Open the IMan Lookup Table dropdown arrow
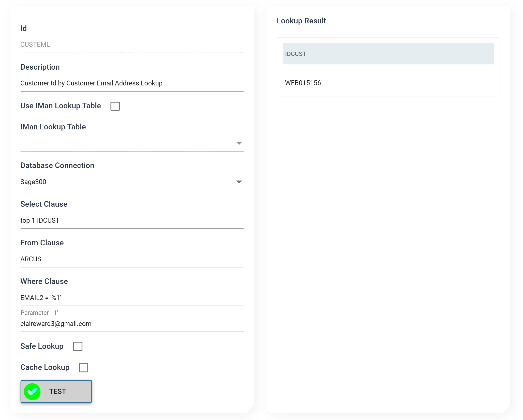 239,143
